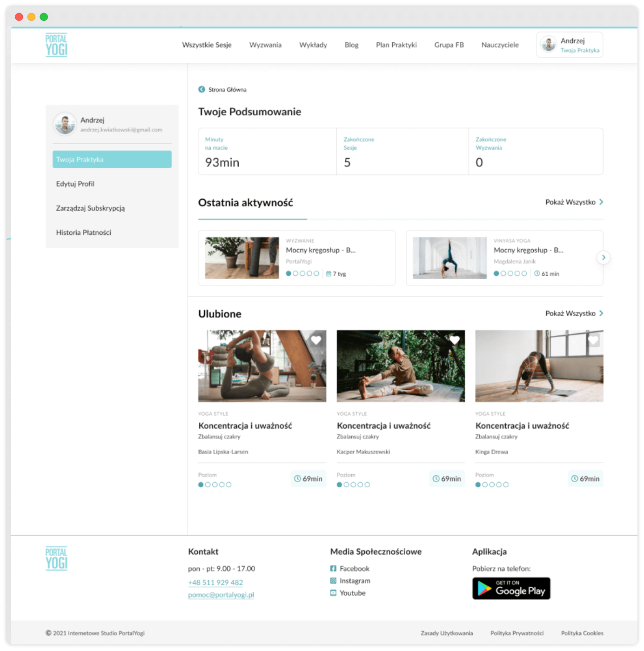Viewport: 644px width, 651px height.
Task: Click the back arrow next to Strona Główna
Action: click(x=201, y=89)
